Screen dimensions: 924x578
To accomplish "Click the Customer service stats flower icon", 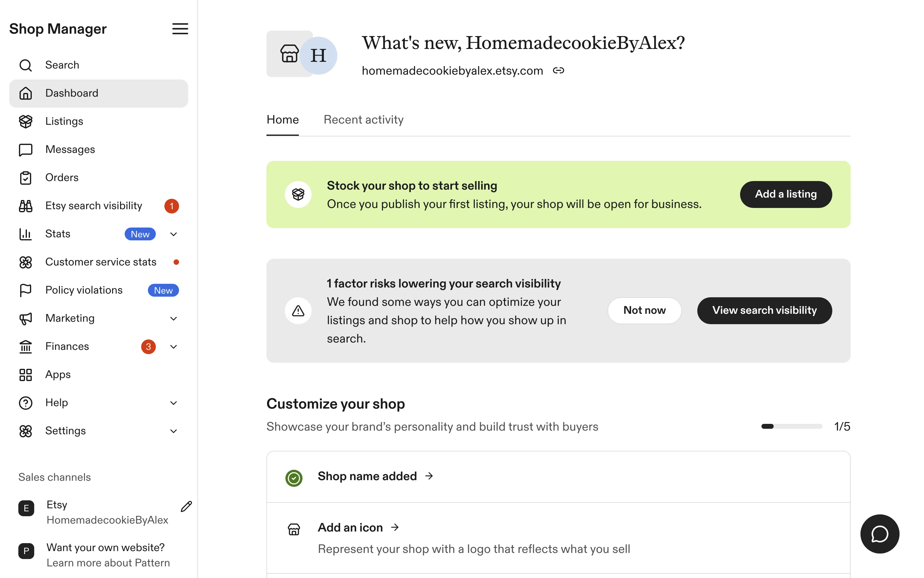I will 26,262.
